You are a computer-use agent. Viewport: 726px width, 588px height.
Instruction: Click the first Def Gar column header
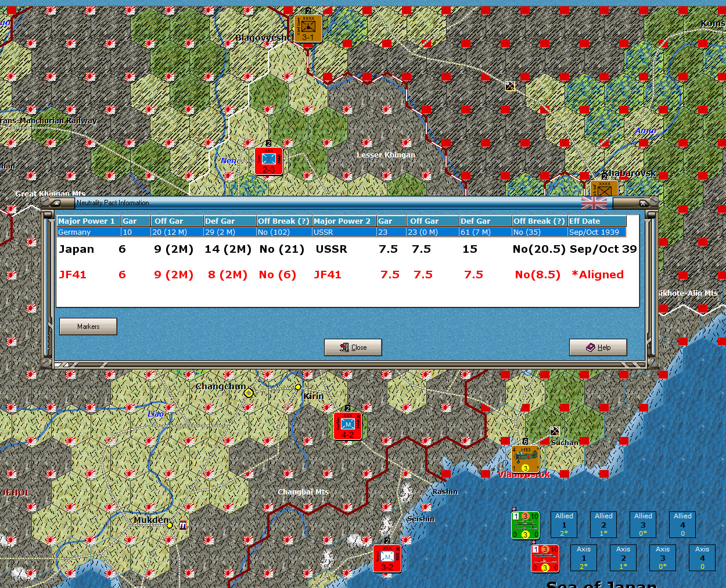(230, 221)
